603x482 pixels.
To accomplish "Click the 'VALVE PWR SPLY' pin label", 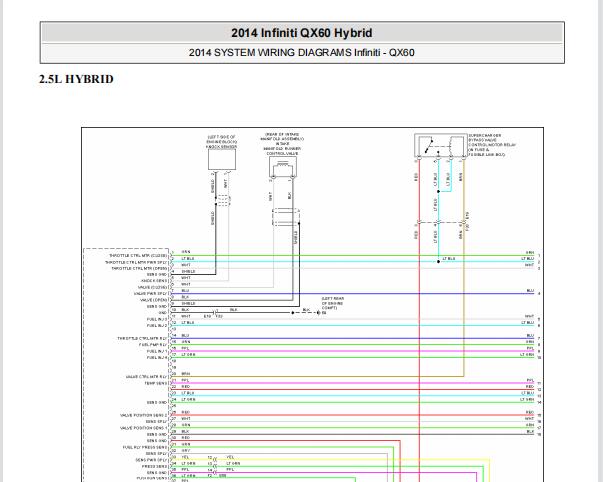I will [x=151, y=294].
